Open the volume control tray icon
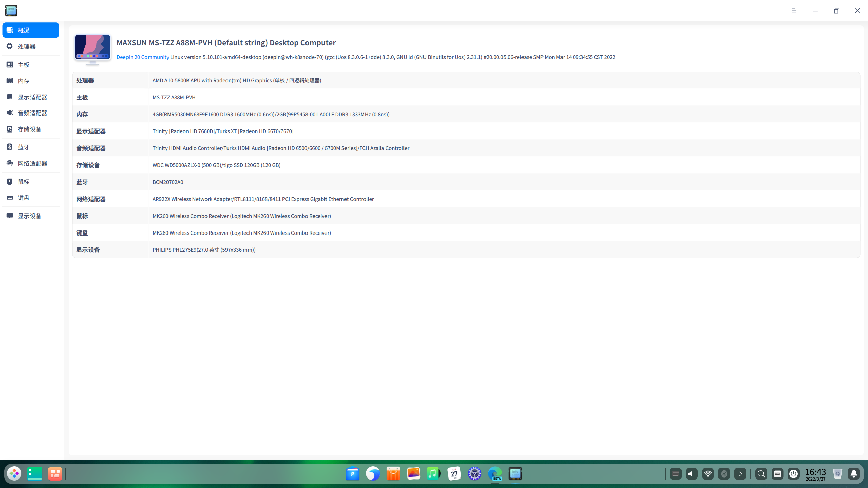This screenshot has height=488, width=868. pyautogui.click(x=692, y=474)
